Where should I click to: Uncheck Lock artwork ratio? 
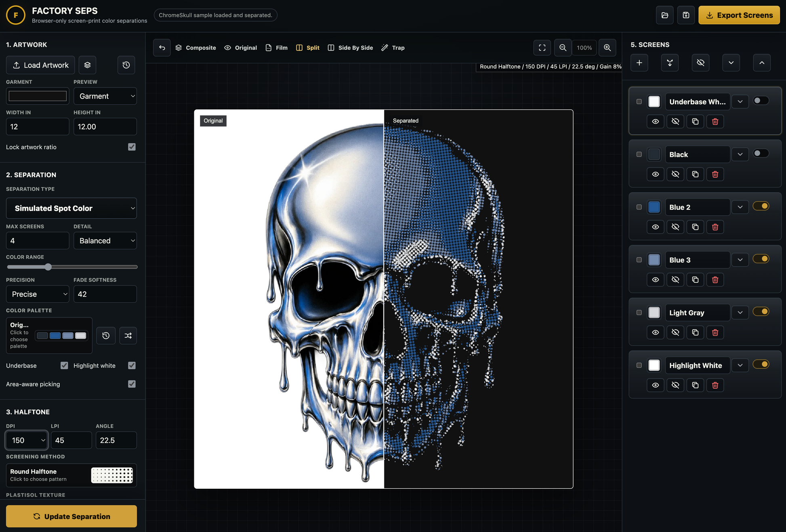(132, 147)
